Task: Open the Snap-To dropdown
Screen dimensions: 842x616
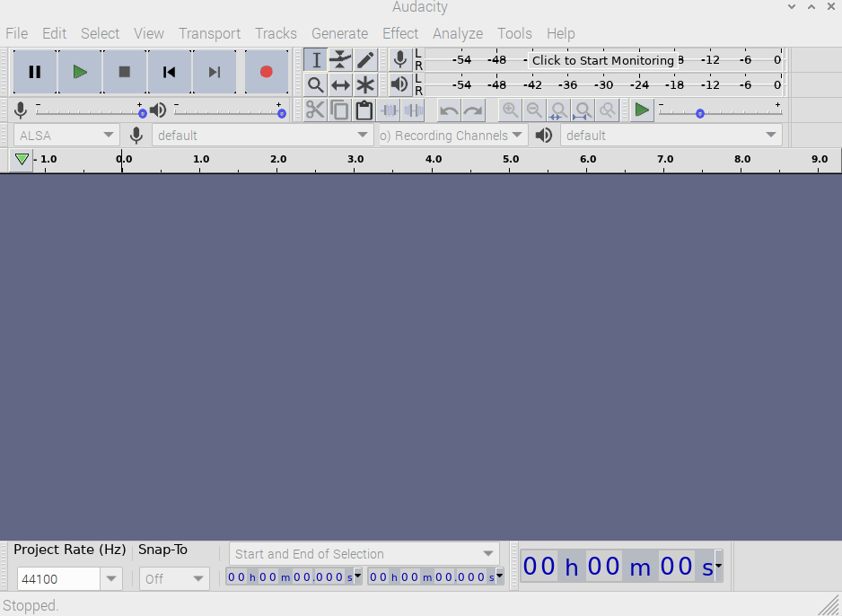Action: (x=174, y=579)
